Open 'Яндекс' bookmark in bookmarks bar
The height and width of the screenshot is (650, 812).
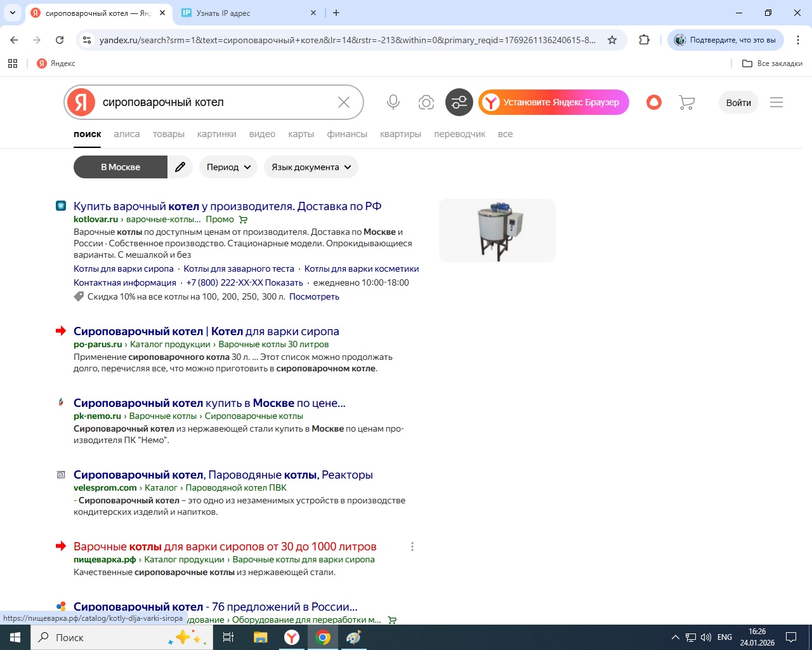pyautogui.click(x=56, y=63)
